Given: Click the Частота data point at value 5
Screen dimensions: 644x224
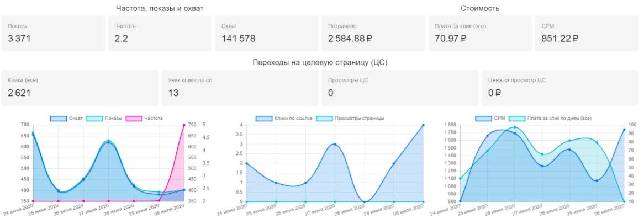Looking at the screenshot, I should pyautogui.click(x=183, y=125).
